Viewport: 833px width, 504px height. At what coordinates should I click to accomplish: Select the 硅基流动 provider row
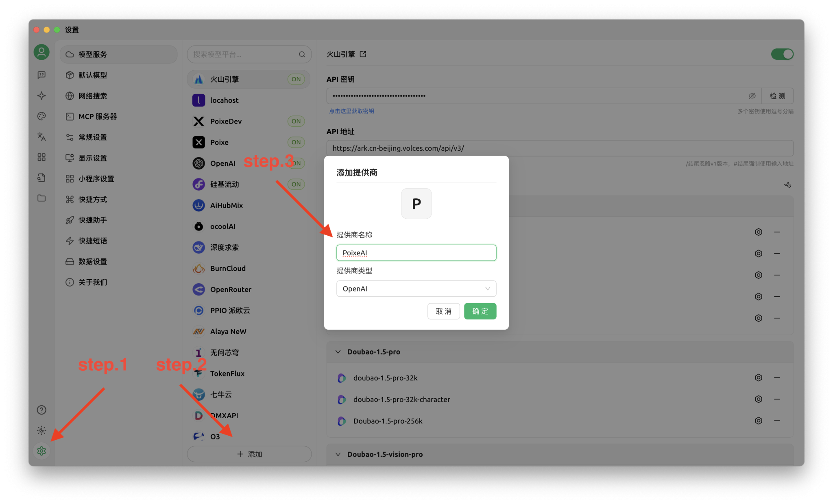tap(249, 184)
